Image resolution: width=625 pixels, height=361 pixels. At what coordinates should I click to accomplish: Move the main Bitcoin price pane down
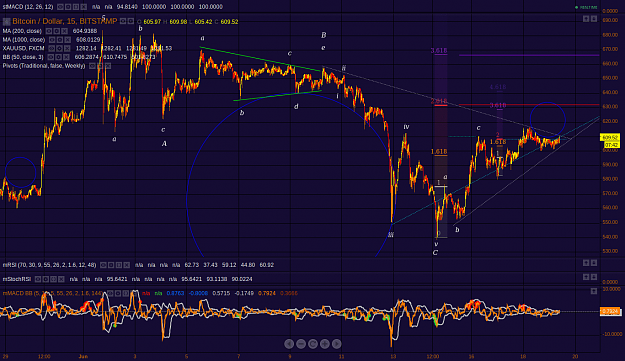coord(594,19)
